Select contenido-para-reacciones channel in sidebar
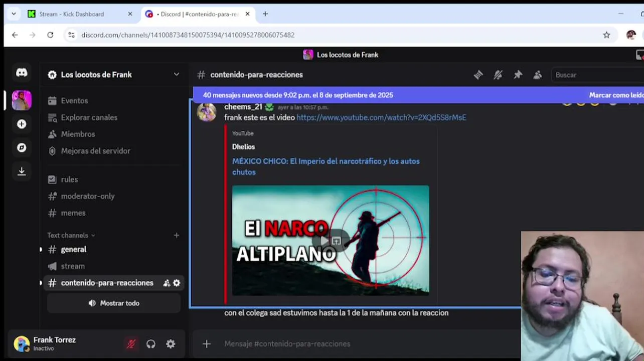Image resolution: width=644 pixels, height=361 pixels. tap(107, 283)
